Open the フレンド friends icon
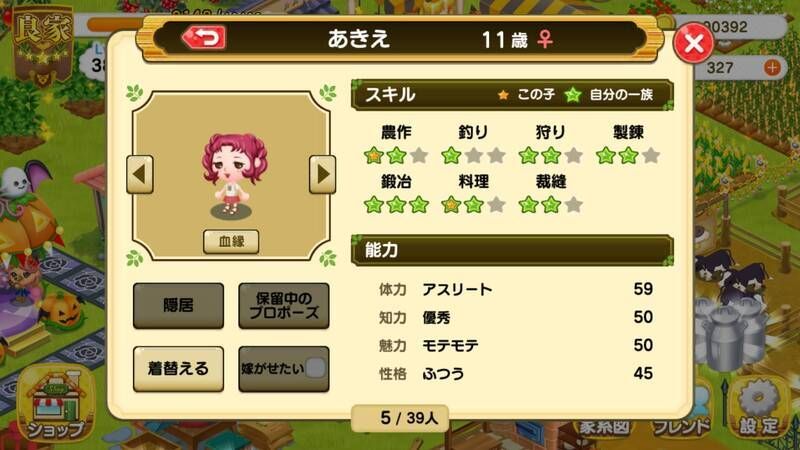Image resolution: width=800 pixels, height=450 pixels. (x=681, y=423)
